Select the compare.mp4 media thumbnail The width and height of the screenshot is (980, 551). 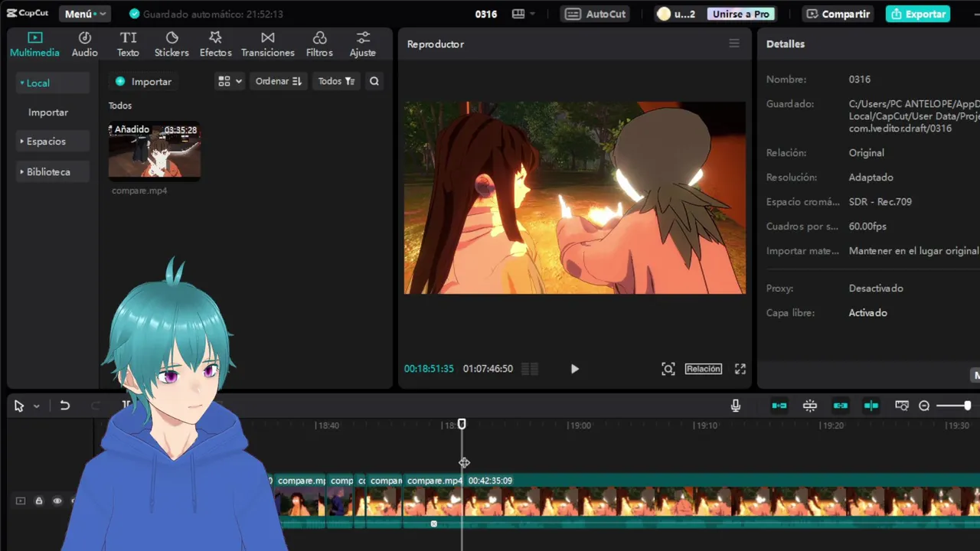(155, 151)
